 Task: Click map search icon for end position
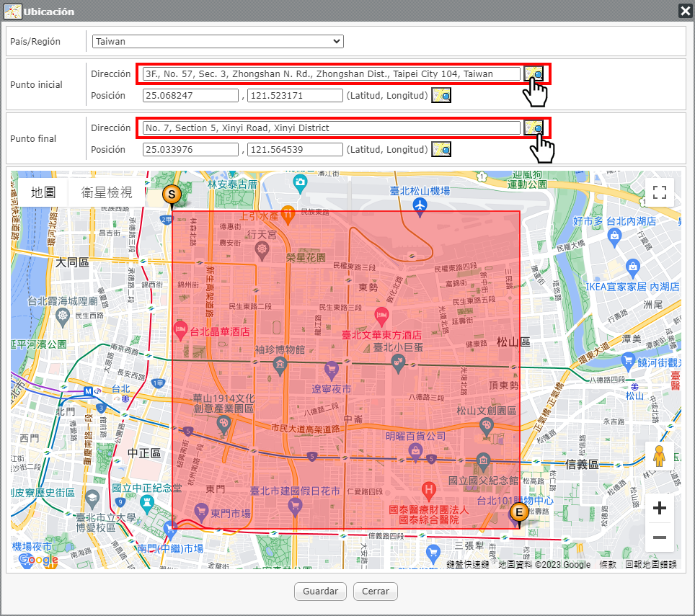coord(441,149)
